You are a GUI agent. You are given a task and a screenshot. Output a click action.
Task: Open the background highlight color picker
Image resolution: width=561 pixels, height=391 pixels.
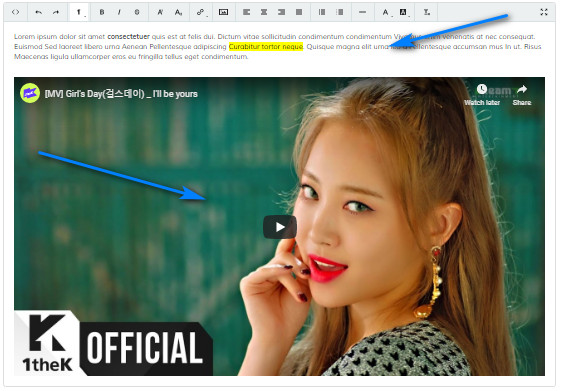(x=404, y=12)
